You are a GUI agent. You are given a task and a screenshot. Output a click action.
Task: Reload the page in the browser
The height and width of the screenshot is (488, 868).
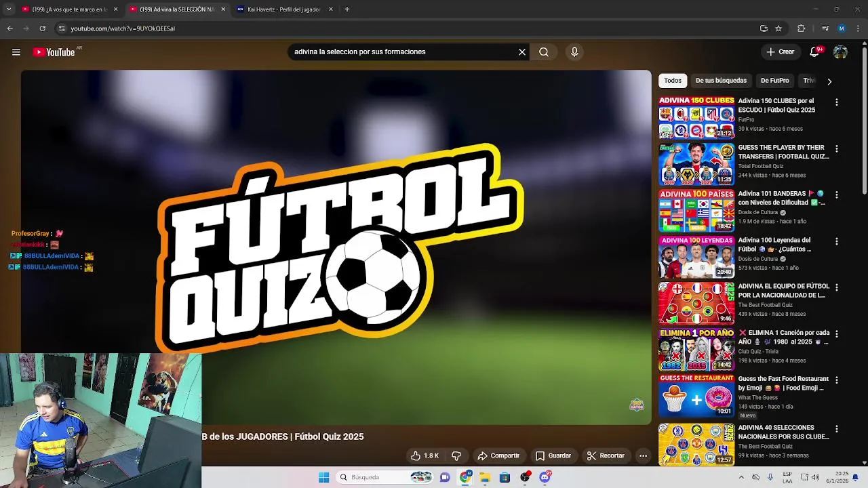pos(42,28)
